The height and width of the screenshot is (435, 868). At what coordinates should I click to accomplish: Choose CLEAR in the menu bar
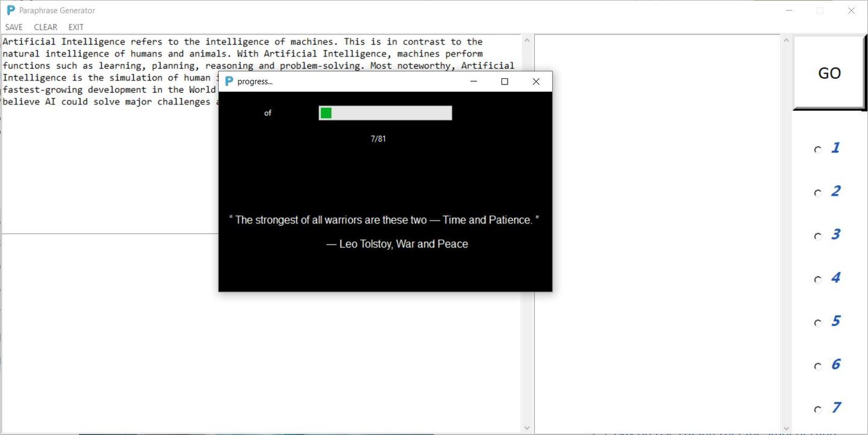pos(46,27)
